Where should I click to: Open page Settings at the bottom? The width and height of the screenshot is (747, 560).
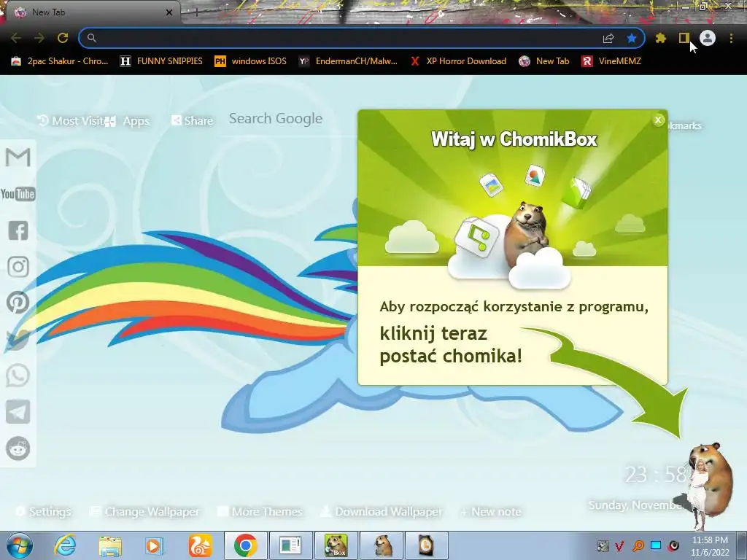[x=44, y=511]
